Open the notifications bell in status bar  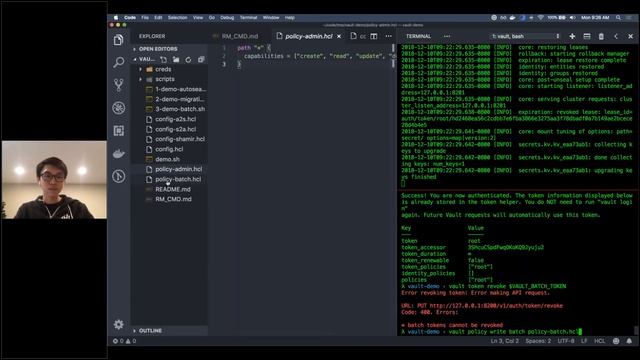coord(629,341)
